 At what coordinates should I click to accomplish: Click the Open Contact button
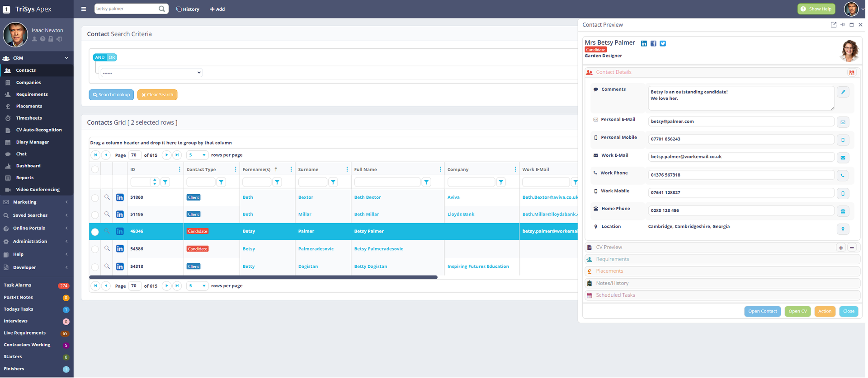pyautogui.click(x=762, y=311)
